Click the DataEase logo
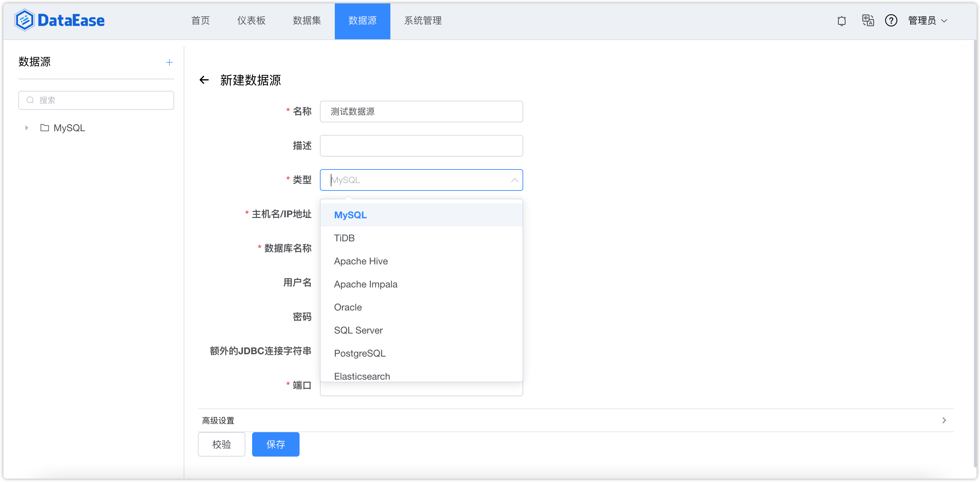Viewport: 980px width, 482px height. point(59,20)
